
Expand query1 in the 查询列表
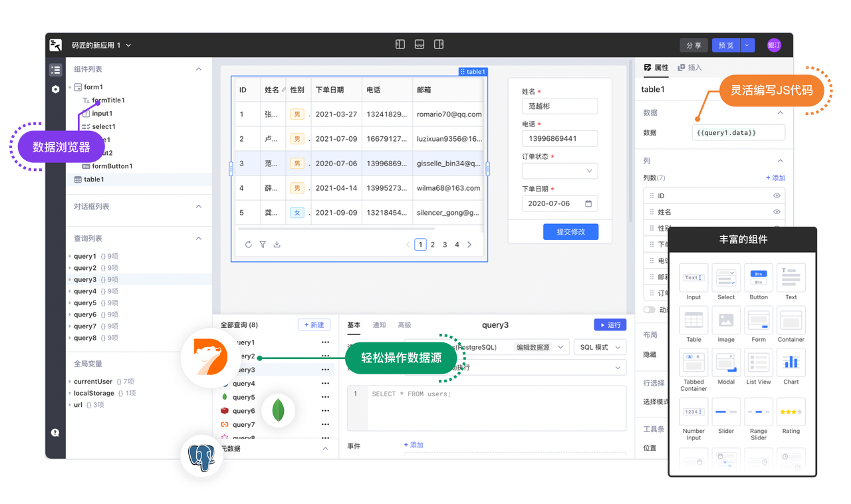(x=70, y=257)
